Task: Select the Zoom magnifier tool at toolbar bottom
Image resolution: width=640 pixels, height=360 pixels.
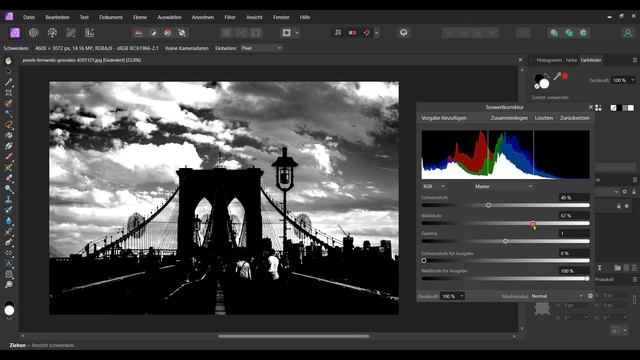Action: click(x=9, y=284)
